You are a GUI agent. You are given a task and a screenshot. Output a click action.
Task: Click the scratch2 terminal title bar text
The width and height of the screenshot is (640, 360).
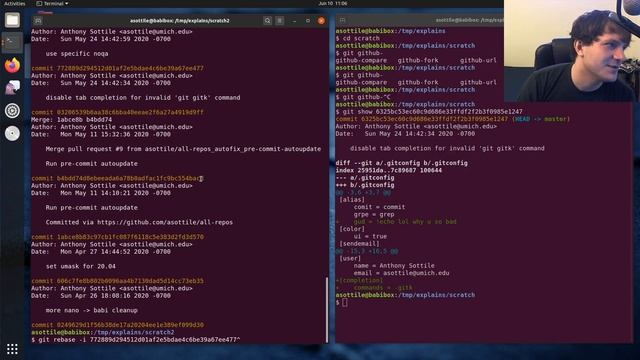tap(180, 20)
